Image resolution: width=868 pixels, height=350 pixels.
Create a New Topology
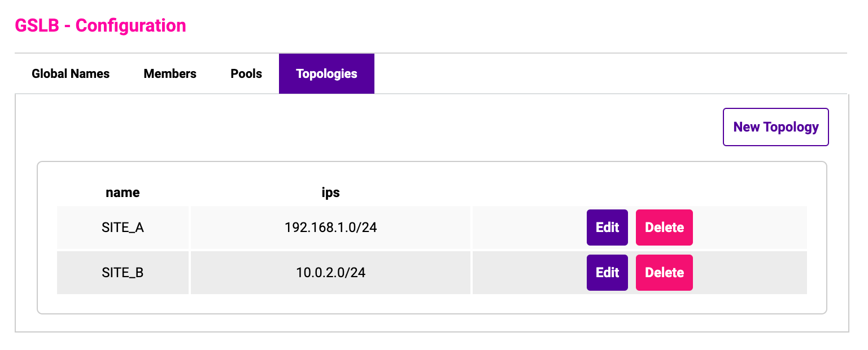click(776, 127)
